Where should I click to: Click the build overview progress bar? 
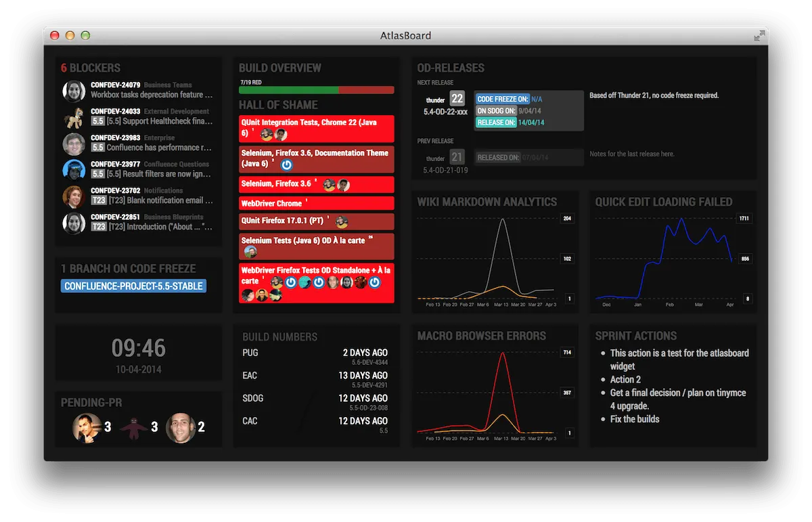pyautogui.click(x=317, y=90)
